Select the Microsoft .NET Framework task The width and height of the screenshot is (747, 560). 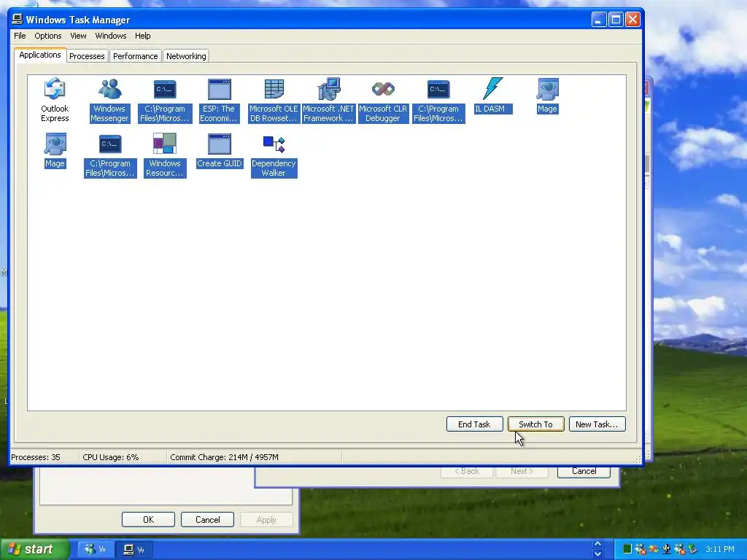click(x=328, y=101)
